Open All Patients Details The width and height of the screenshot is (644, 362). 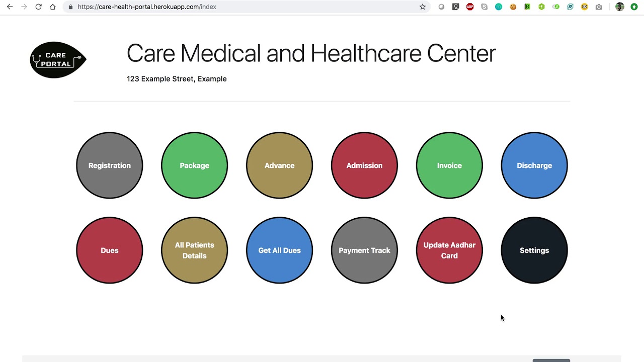[194, 250]
